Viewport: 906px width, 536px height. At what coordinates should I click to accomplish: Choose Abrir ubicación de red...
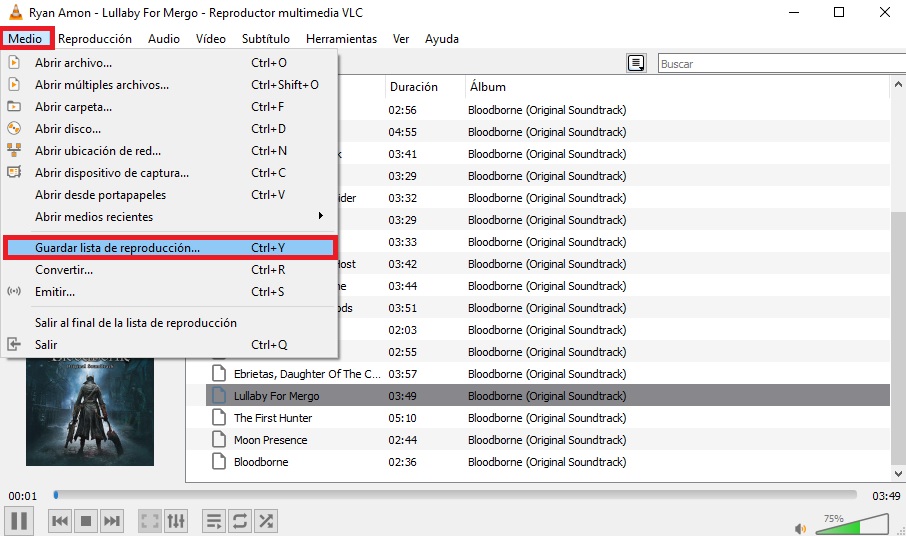169,150
